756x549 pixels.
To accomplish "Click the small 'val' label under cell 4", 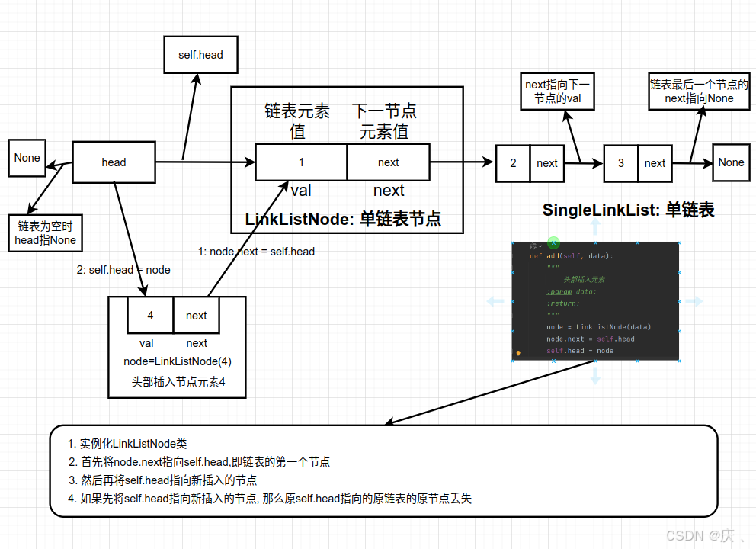I will pos(146,343).
